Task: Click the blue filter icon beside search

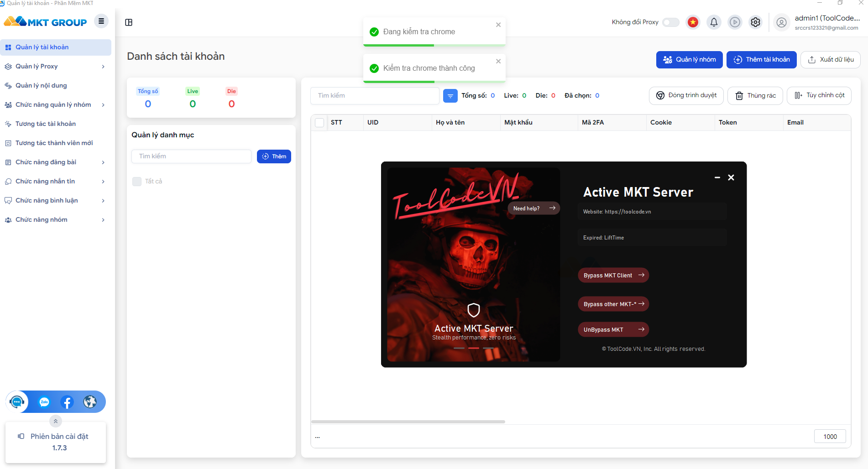Action: click(450, 96)
